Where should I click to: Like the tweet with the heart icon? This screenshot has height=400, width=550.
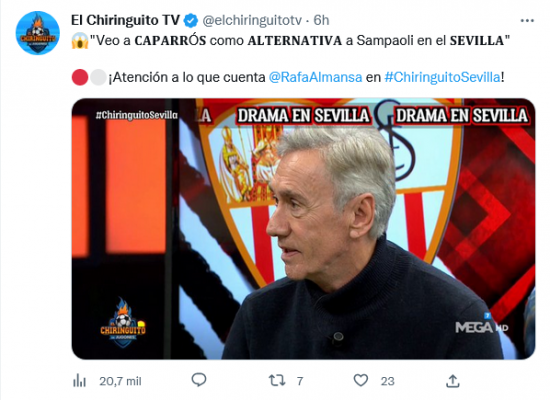click(x=361, y=380)
